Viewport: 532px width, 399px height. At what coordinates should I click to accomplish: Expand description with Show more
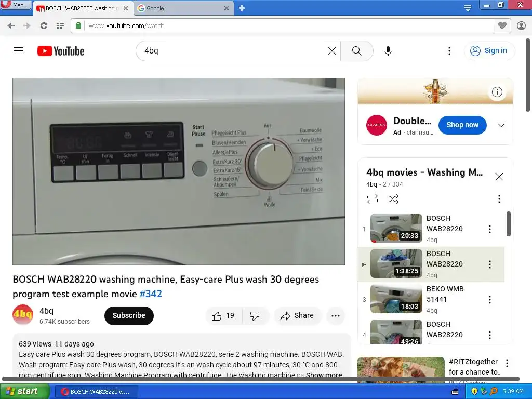coord(324,375)
